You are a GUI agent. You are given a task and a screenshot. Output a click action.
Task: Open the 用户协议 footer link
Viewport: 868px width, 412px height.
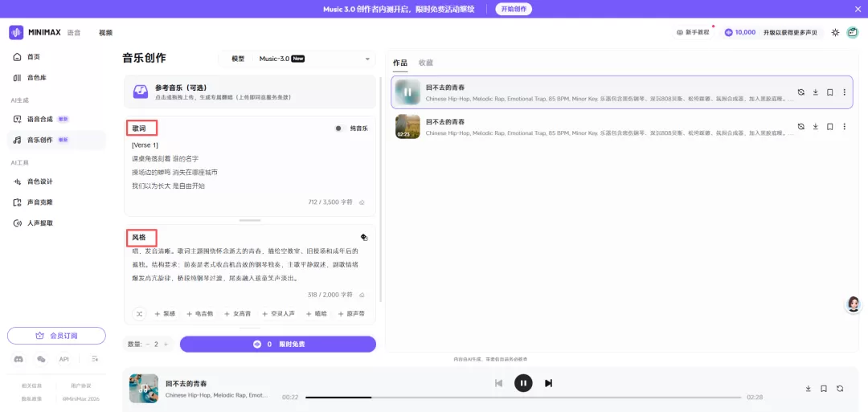tap(81, 385)
